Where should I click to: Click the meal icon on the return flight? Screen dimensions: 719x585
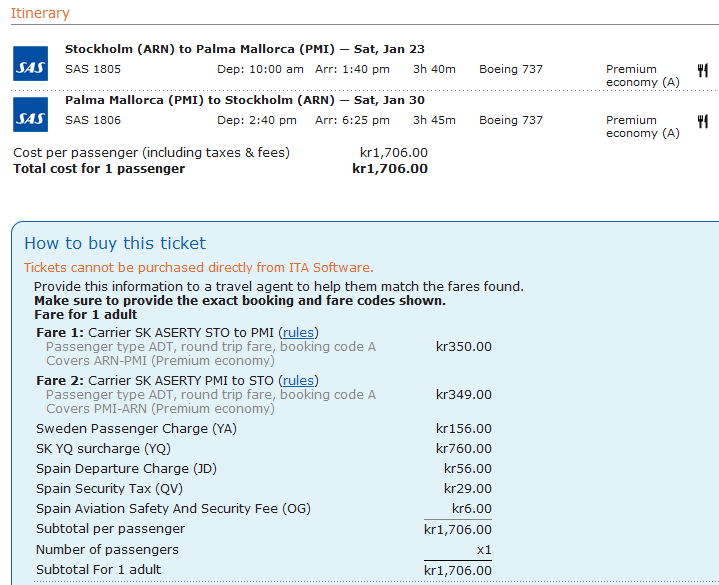pos(703,121)
